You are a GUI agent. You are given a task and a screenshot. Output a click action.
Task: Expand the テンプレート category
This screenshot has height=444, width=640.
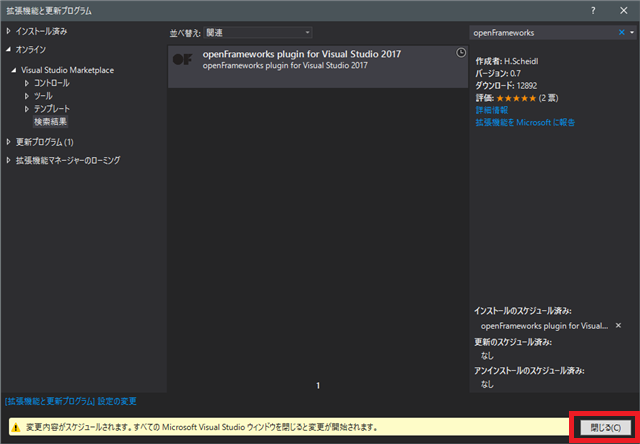coord(27,109)
